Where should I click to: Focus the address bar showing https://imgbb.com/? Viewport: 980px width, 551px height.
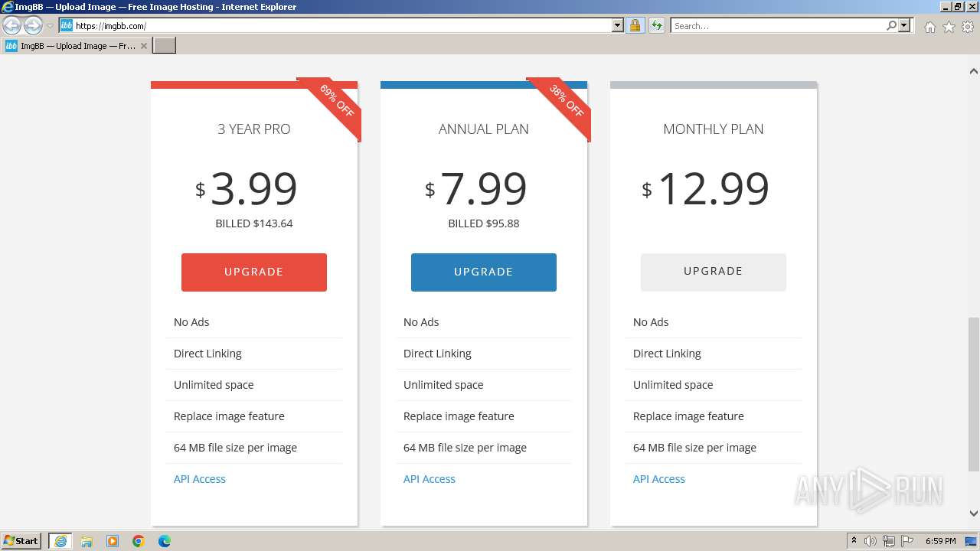click(x=342, y=25)
